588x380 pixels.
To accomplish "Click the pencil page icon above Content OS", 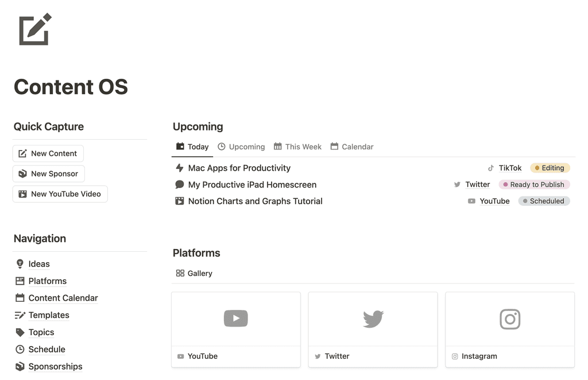I will (x=34, y=28).
